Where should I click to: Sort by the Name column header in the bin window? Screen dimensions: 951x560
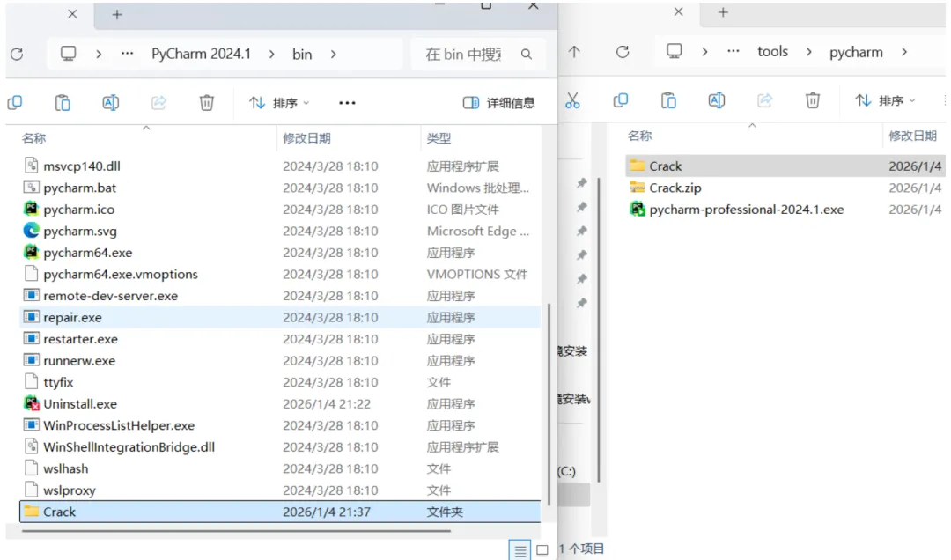click(34, 138)
